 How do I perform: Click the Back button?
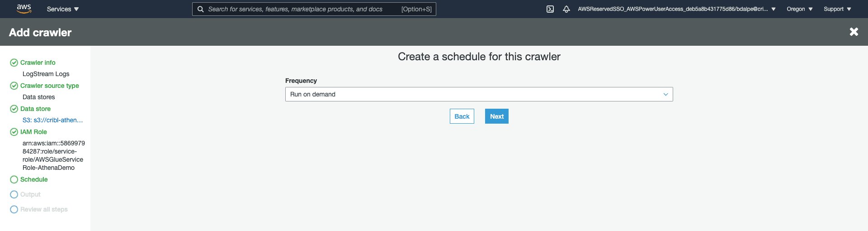click(462, 116)
